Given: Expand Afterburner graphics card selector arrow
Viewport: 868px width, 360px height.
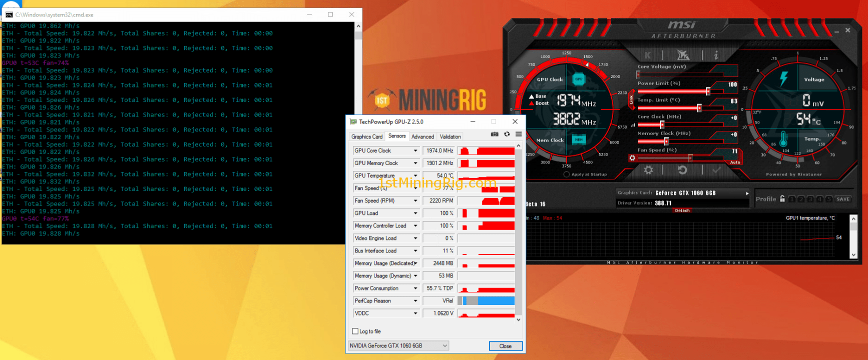Looking at the screenshot, I should tap(747, 193).
